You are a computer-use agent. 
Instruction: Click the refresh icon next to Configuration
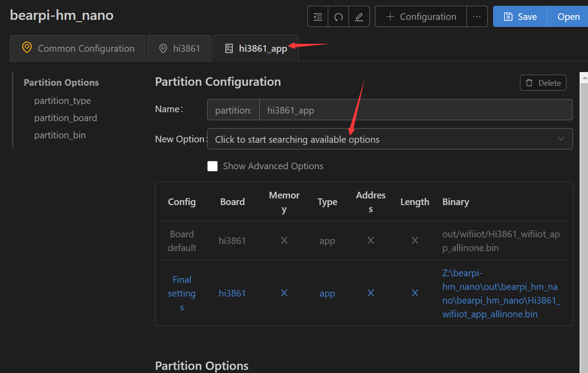tap(338, 16)
